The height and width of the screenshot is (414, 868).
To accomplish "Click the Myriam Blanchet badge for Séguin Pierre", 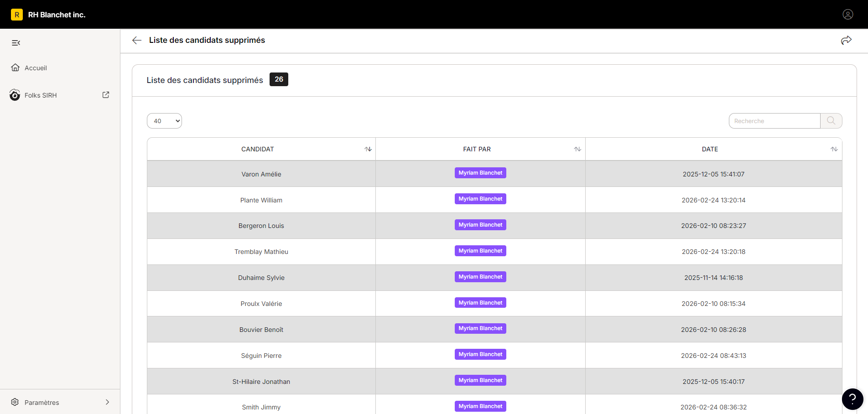I will coord(480,354).
